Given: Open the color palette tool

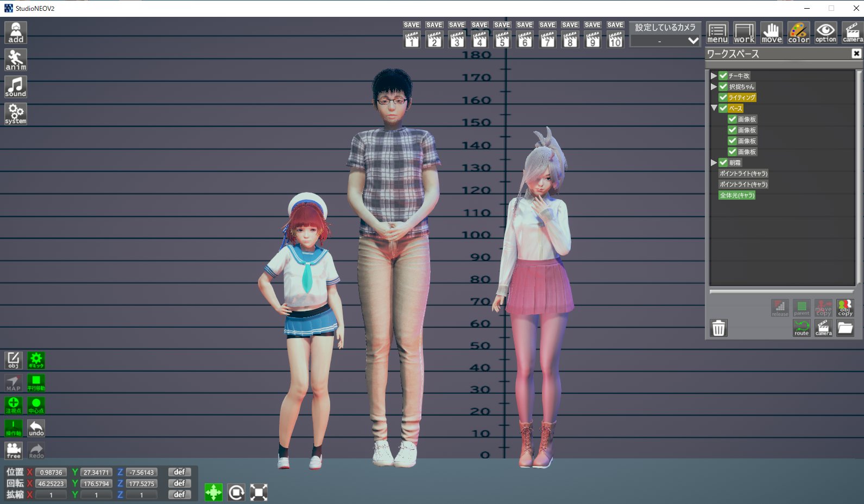Looking at the screenshot, I should [x=799, y=33].
